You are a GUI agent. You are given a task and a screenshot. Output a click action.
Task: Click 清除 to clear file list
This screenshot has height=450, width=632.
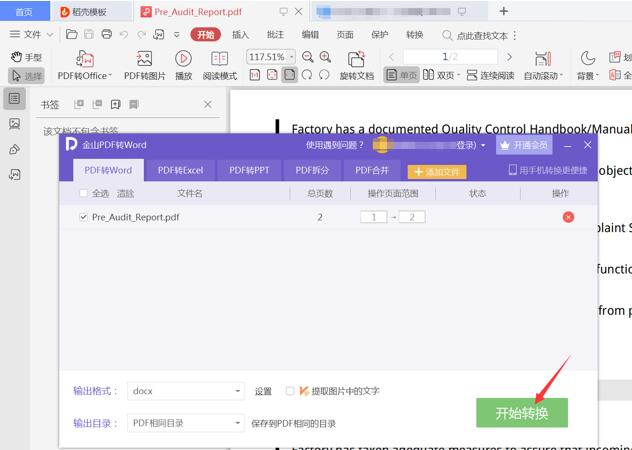coord(125,194)
